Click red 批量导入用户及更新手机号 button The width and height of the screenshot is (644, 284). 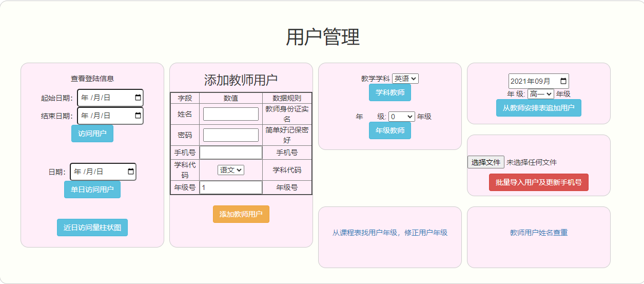pyautogui.click(x=539, y=182)
